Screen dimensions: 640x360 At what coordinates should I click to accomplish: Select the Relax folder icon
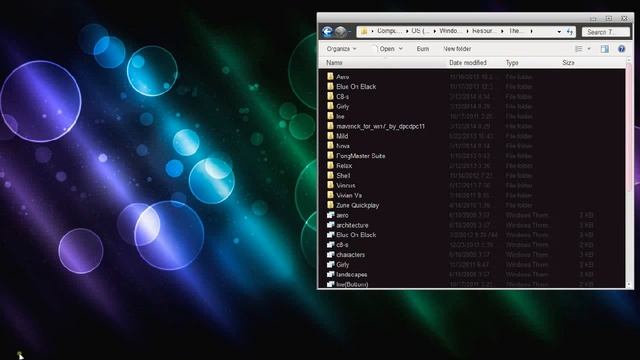(x=331, y=165)
